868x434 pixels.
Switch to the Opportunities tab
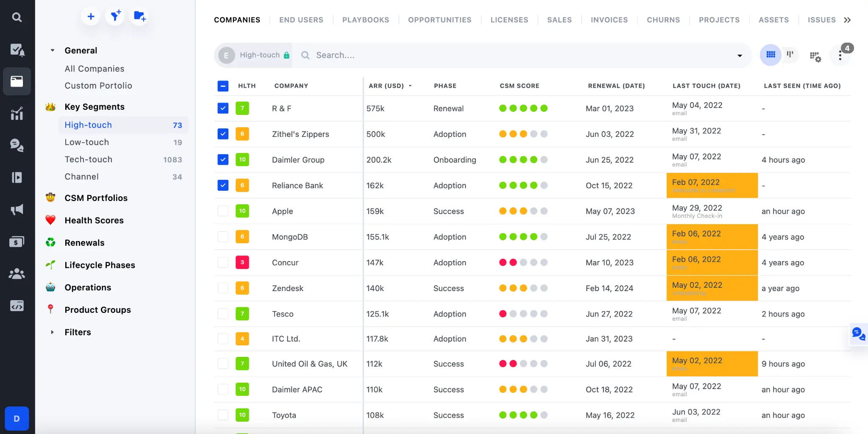click(440, 19)
